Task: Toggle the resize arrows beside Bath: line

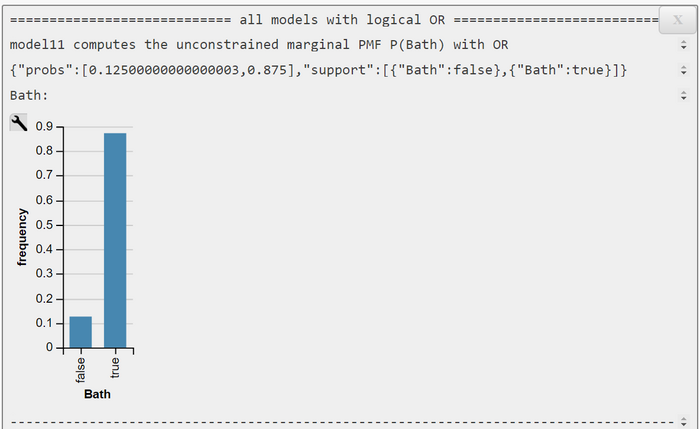Action: 683,95
